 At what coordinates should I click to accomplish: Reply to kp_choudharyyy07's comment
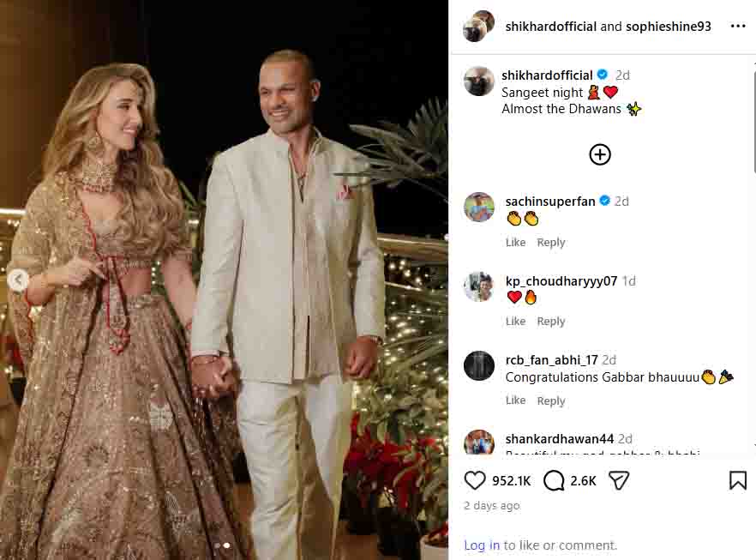550,322
